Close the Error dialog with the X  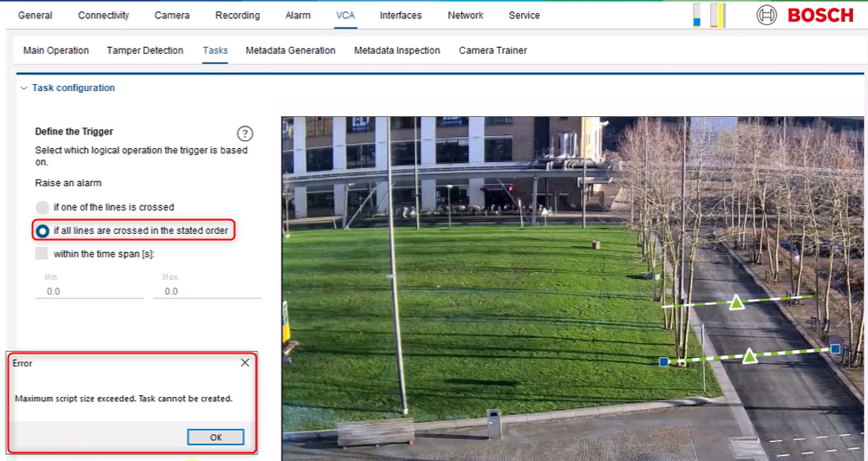pos(245,363)
